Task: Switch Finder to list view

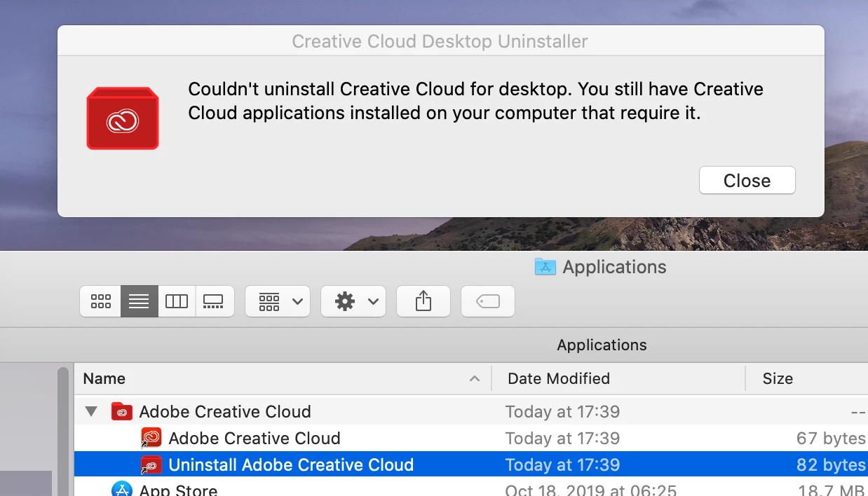Action: tap(139, 301)
